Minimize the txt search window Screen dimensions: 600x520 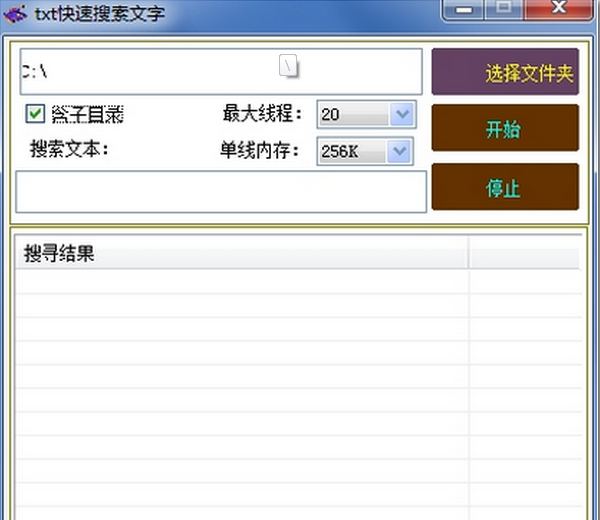pos(463,10)
